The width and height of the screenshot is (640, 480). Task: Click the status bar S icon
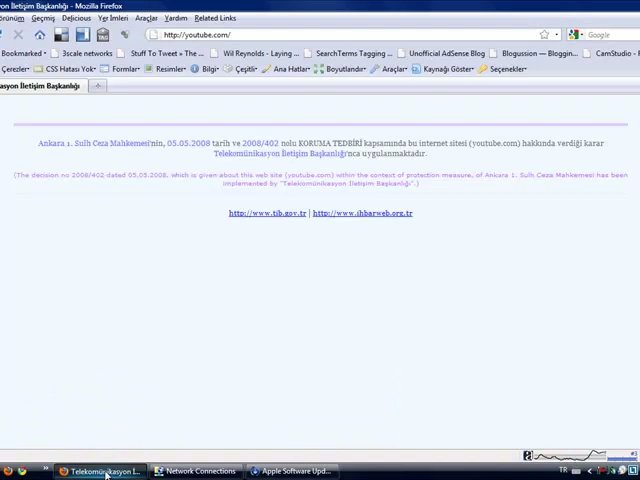[x=528, y=455]
